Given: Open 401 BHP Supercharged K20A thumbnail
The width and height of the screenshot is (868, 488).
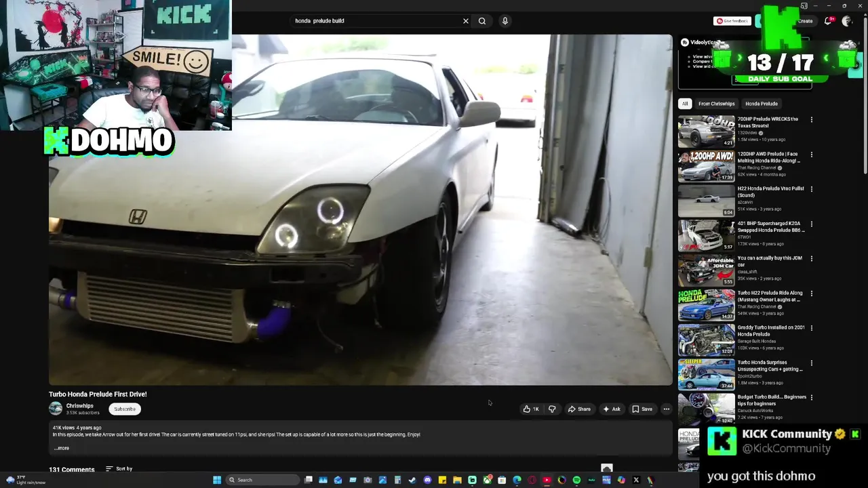Looking at the screenshot, I should [x=706, y=235].
